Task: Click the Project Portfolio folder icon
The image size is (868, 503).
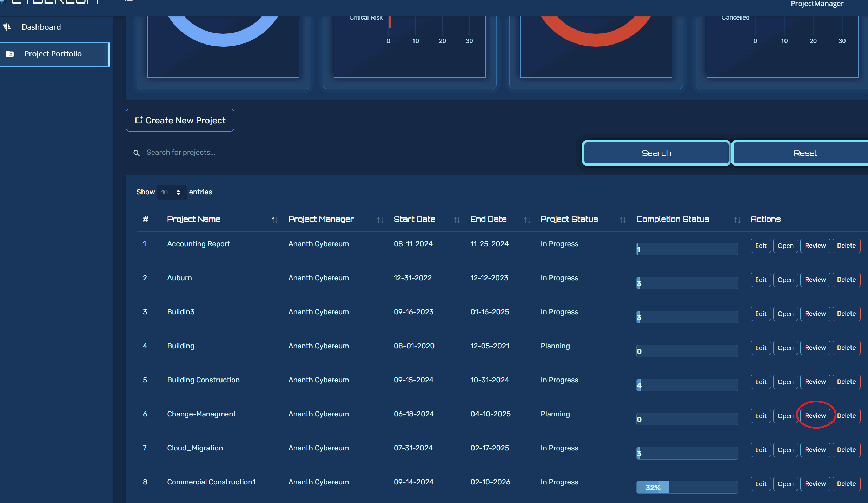Action: [x=10, y=54]
